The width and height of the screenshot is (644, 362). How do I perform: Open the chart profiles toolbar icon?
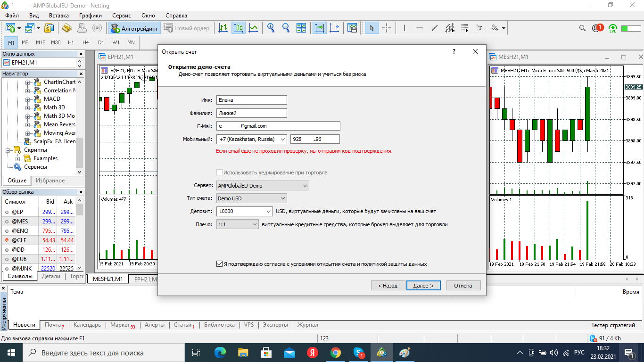(30, 28)
